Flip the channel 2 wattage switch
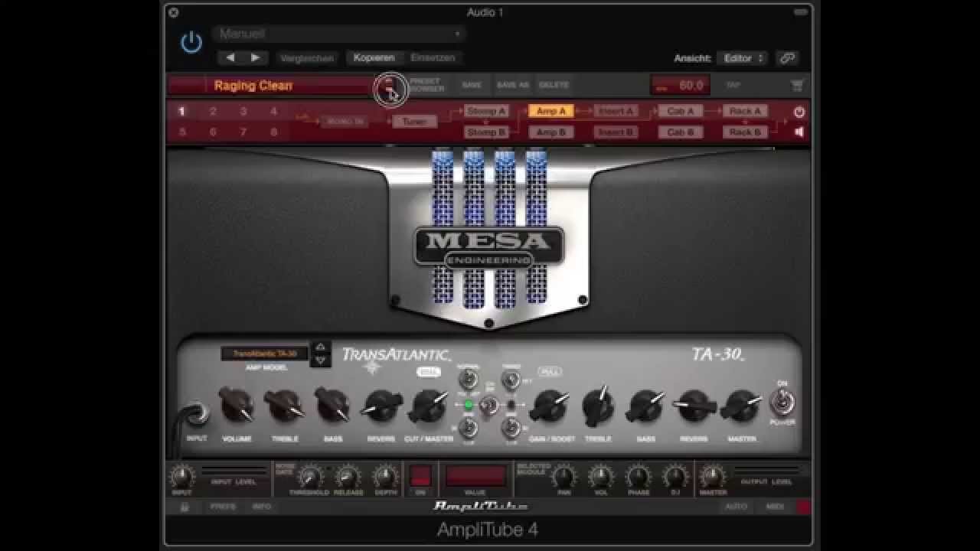 click(x=511, y=428)
